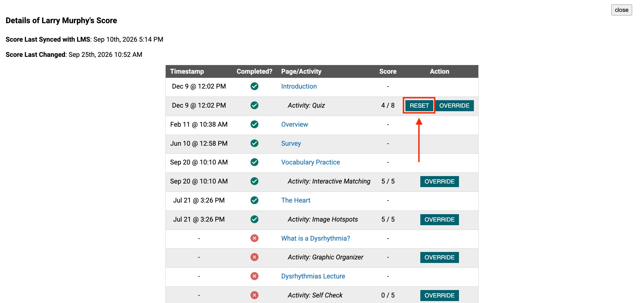Override the Activity: Quiz score
The width and height of the screenshot is (644, 303).
(x=454, y=105)
